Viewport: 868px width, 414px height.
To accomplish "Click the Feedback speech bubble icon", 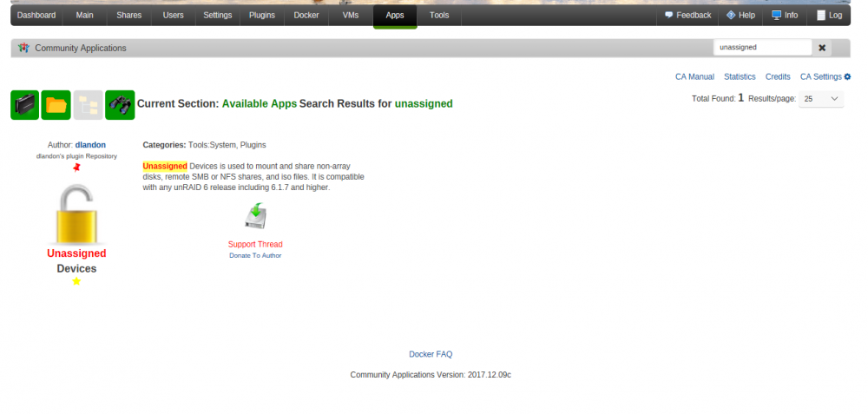I will coord(668,15).
